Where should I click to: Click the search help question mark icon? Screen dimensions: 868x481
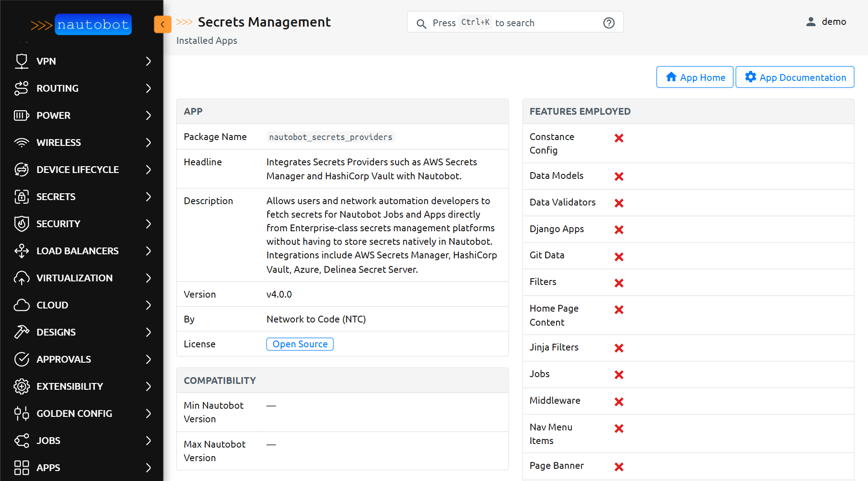tap(609, 23)
